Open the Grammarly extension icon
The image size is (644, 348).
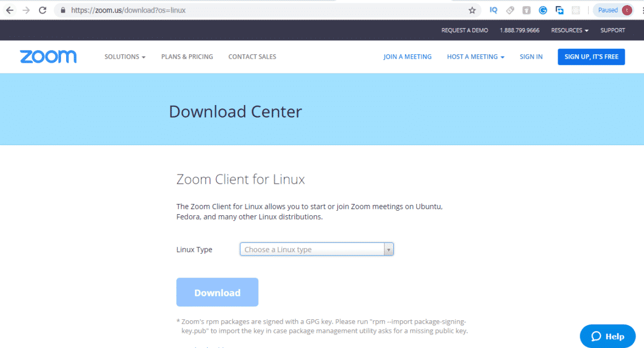click(543, 10)
